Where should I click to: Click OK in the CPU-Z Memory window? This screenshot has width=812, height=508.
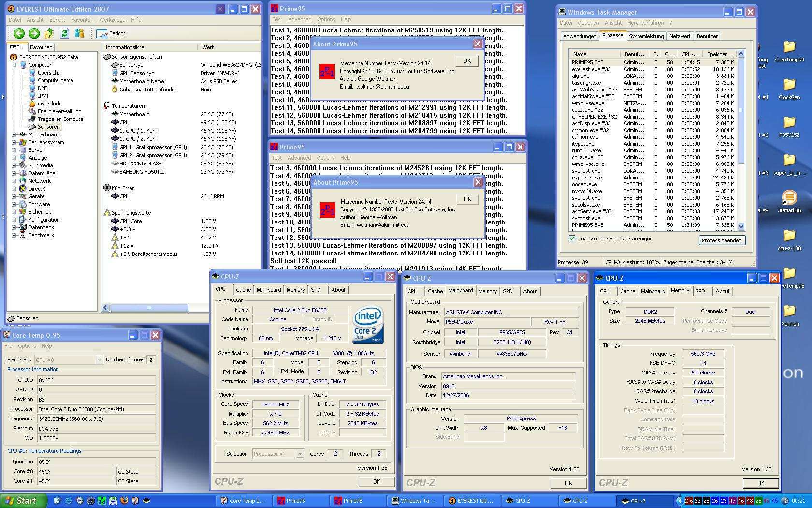[761, 483]
